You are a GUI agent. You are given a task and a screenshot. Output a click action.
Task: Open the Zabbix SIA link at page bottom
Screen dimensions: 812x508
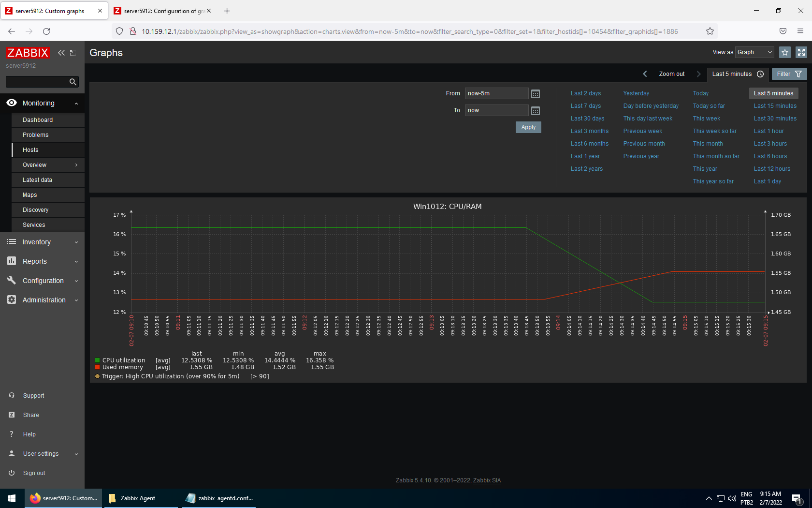pos(487,480)
